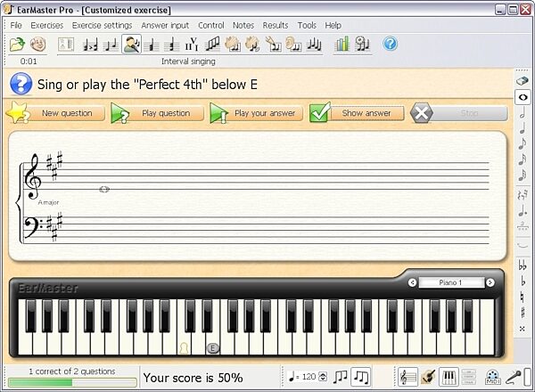Select the eraser tool in note palette
The width and height of the screenshot is (535, 392).
pos(523,81)
